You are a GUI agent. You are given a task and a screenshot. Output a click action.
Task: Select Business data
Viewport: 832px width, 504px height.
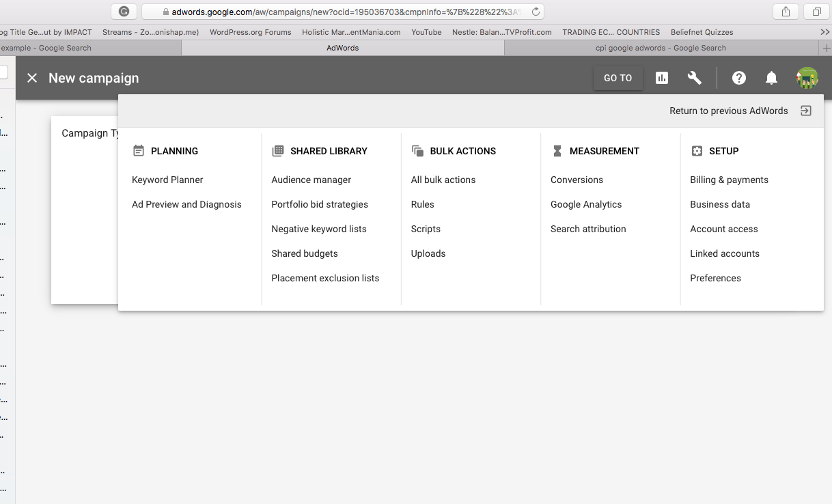[720, 204]
